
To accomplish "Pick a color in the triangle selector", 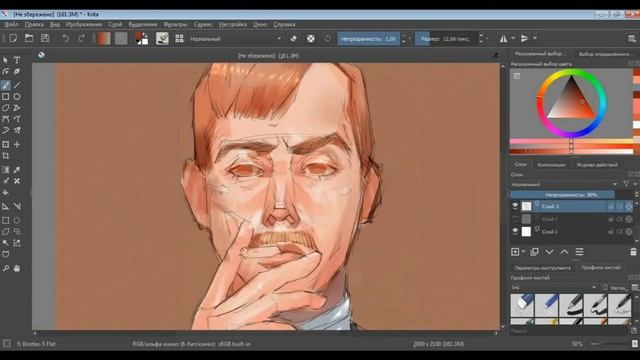I will (571, 99).
